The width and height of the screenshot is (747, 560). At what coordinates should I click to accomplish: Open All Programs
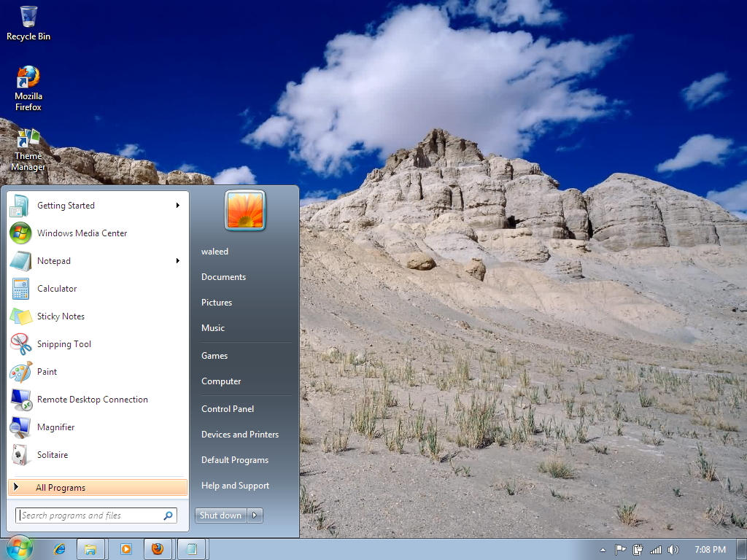(58, 487)
